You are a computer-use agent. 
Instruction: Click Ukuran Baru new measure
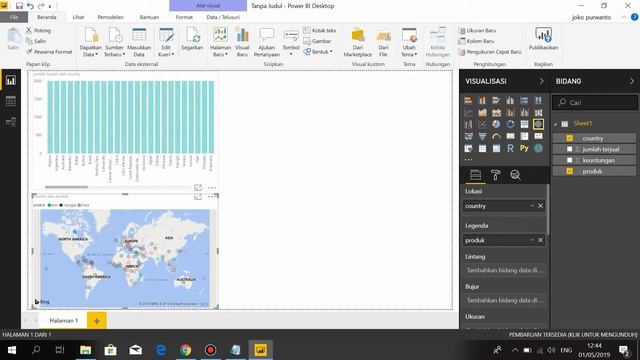(477, 31)
